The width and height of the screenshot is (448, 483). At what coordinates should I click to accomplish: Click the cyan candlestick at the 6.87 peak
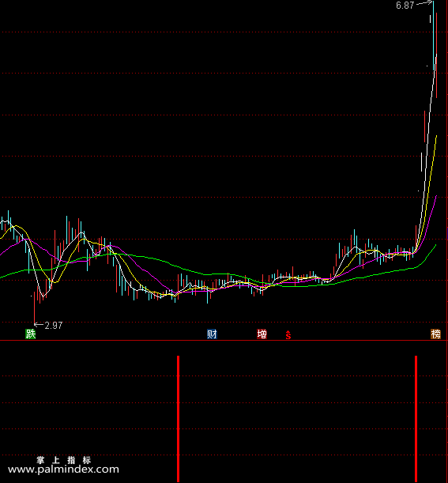tap(434, 36)
